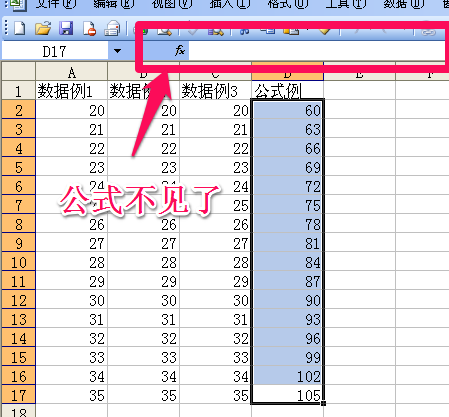
Task: Click cell D6 showing 72
Action: tap(287, 186)
